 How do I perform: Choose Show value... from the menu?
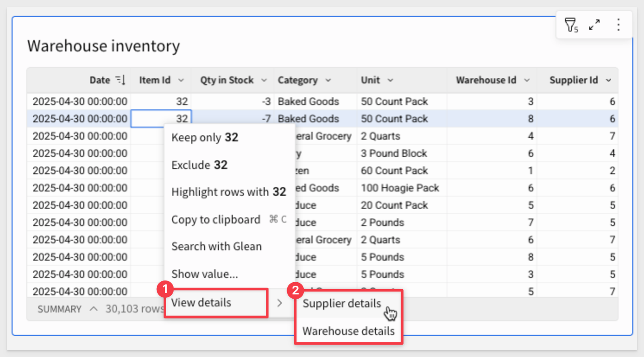click(205, 274)
